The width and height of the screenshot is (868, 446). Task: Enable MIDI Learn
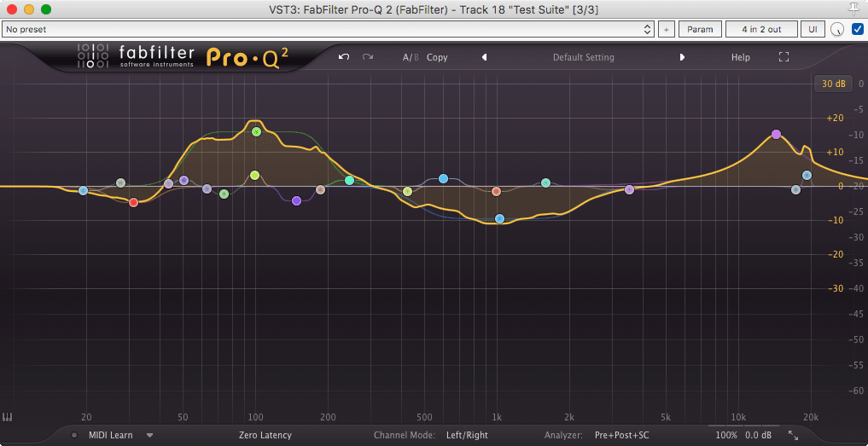[111, 435]
